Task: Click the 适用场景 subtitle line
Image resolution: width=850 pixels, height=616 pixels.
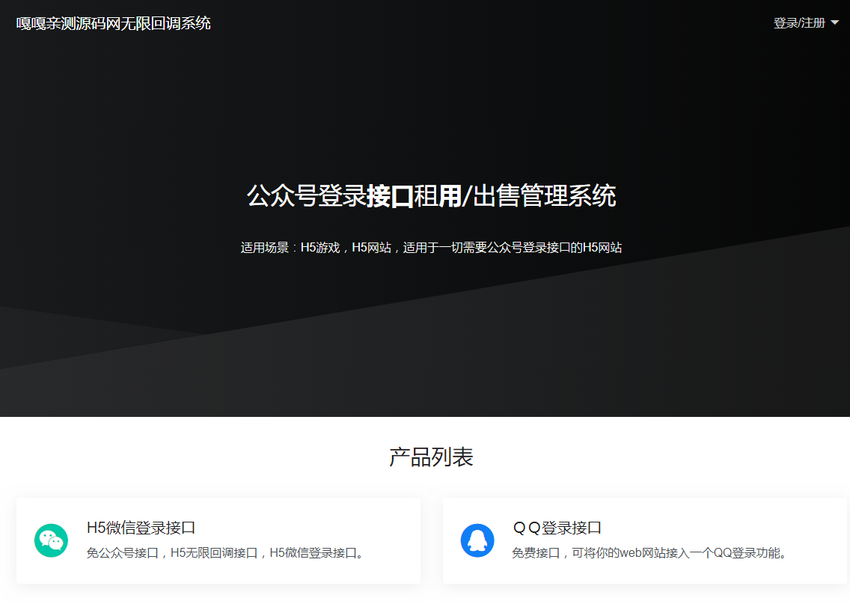Action: [x=431, y=248]
